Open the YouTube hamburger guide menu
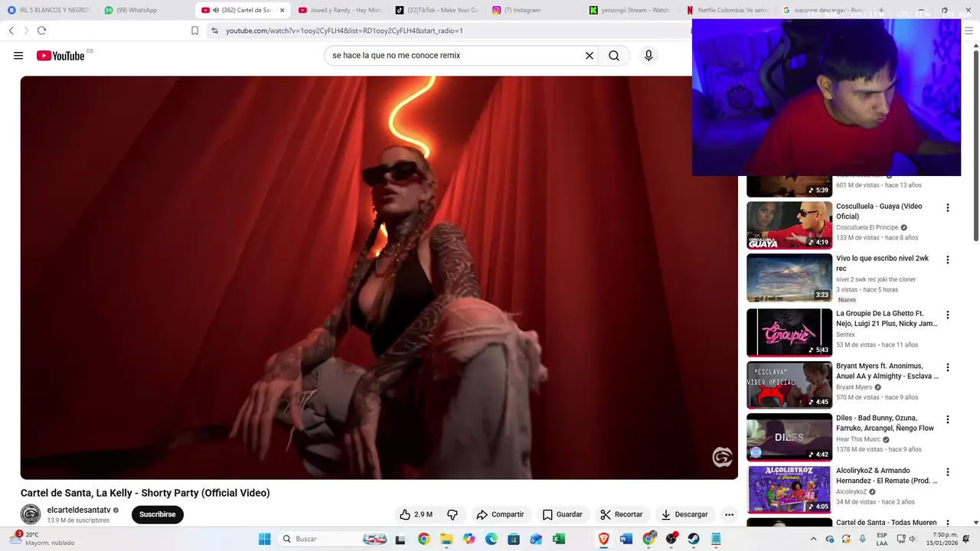Screen dimensions: 980x551 click(x=18, y=56)
